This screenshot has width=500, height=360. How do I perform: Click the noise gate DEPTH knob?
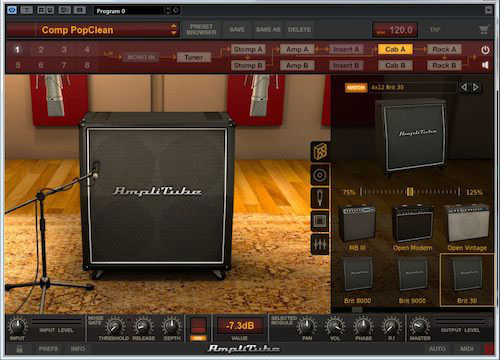click(x=172, y=327)
